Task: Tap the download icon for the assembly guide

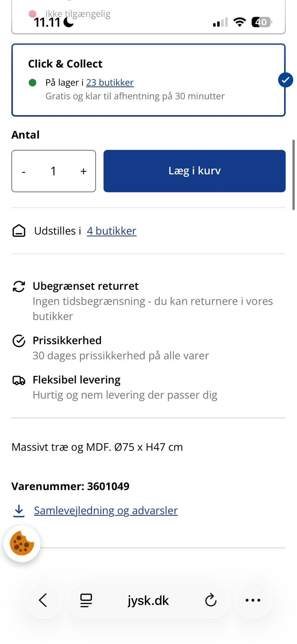Action: pos(19,511)
